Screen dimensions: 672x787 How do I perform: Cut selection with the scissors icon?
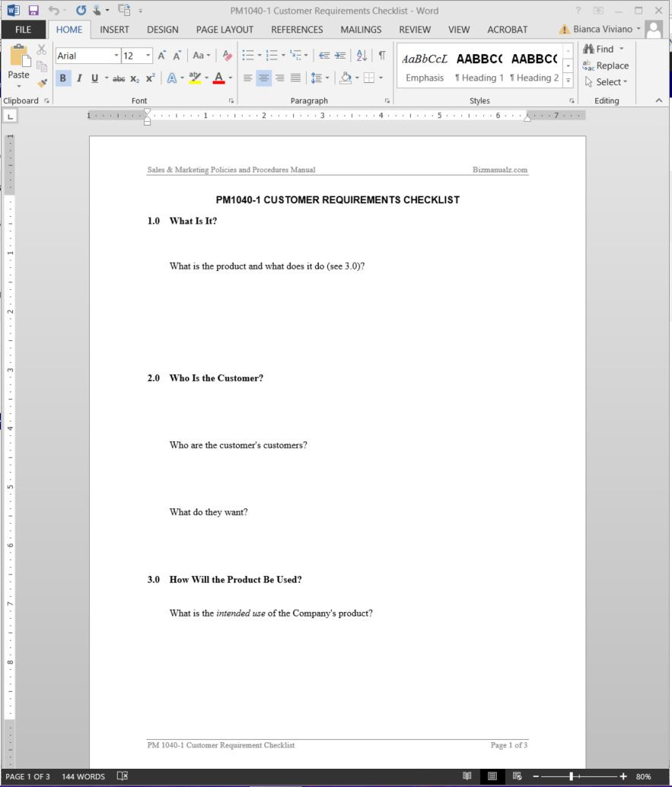[x=42, y=49]
